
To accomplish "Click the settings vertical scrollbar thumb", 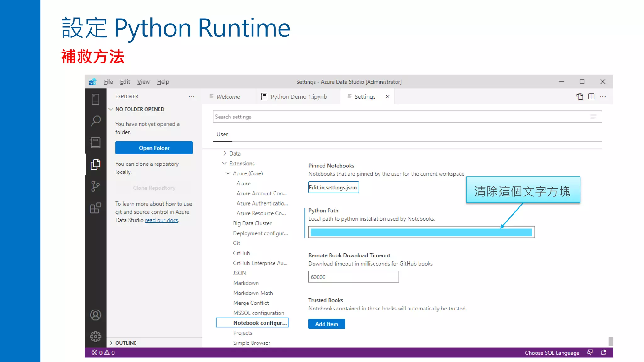I will pos(611,341).
